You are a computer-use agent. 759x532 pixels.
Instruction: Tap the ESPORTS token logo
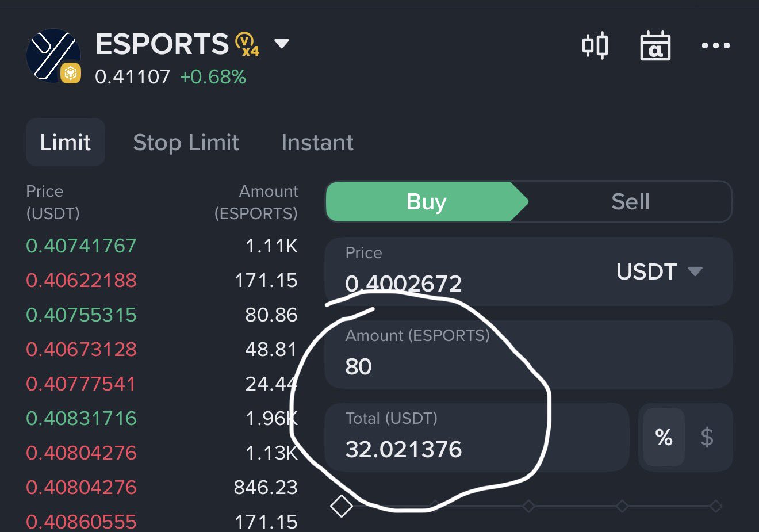coord(53,56)
